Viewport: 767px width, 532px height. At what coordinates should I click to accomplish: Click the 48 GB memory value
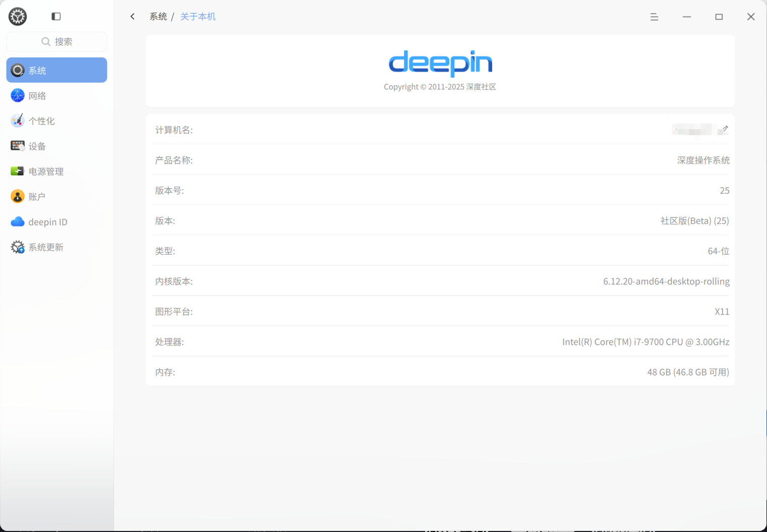coord(688,372)
